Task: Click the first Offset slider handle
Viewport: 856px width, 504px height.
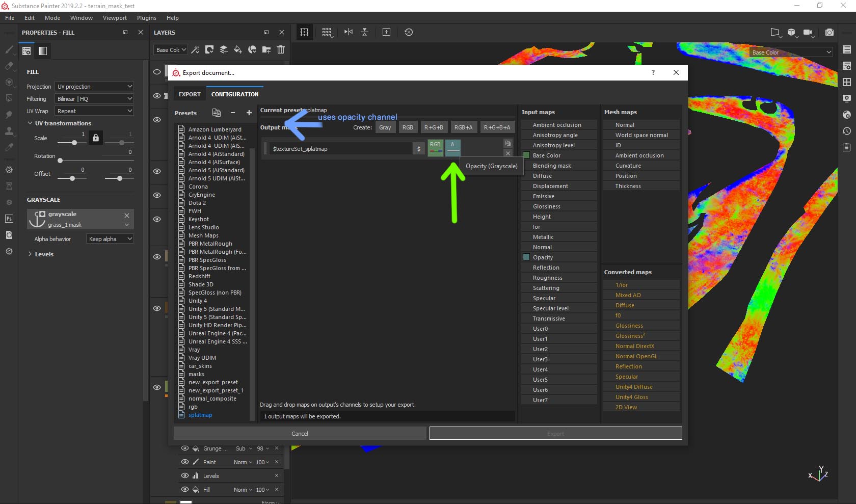Action: (72, 178)
